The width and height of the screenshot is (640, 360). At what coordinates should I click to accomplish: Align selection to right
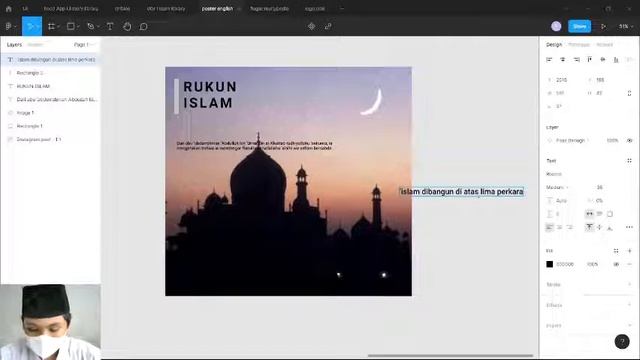576,60
